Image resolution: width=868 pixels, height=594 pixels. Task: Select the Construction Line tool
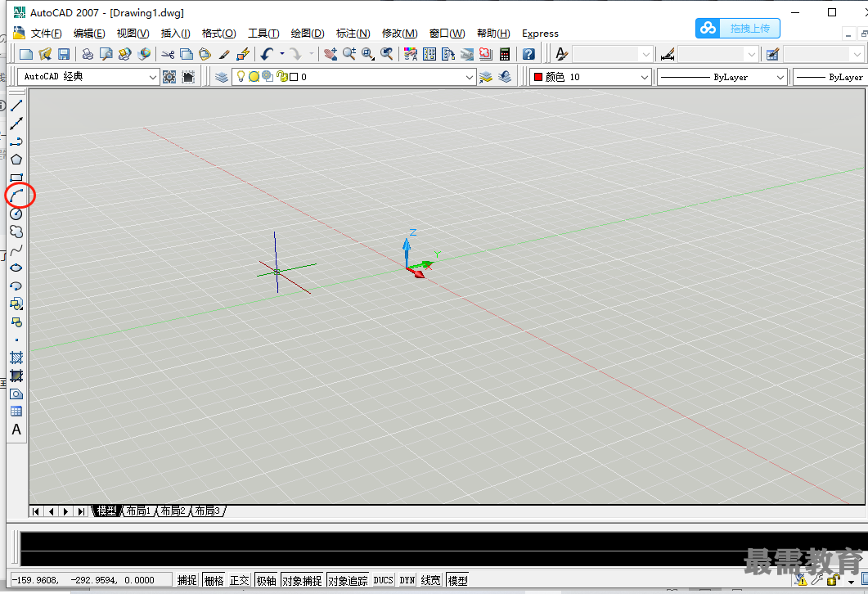pos(16,124)
